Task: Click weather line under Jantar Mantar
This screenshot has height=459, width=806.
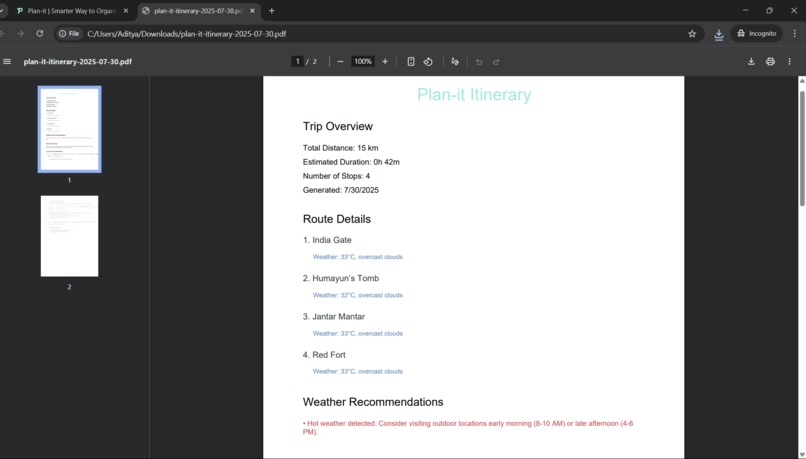Action: (358, 334)
